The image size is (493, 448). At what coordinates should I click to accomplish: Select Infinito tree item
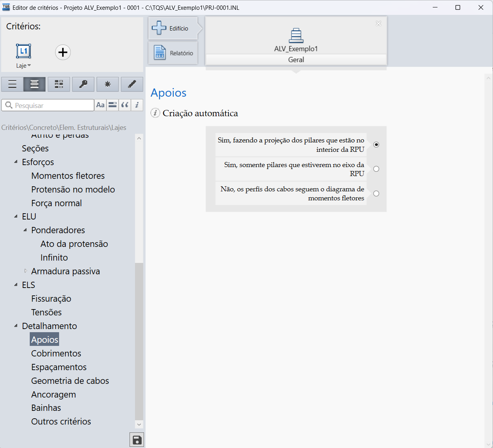(x=54, y=257)
